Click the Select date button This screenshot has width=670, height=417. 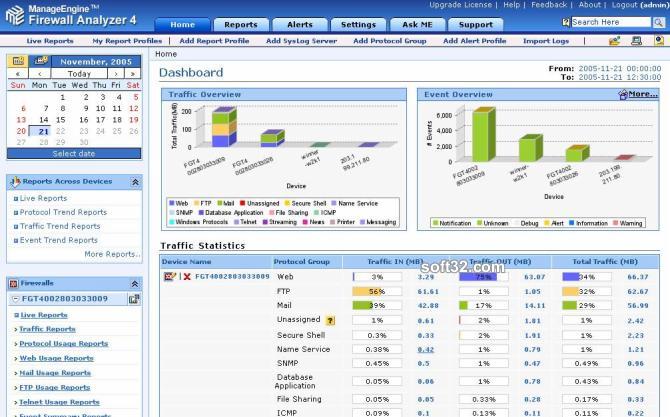(74, 153)
